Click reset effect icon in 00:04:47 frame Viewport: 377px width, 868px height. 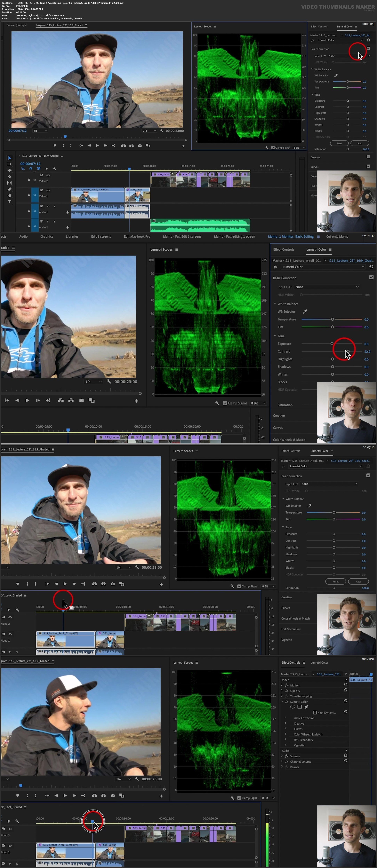pos(371,267)
